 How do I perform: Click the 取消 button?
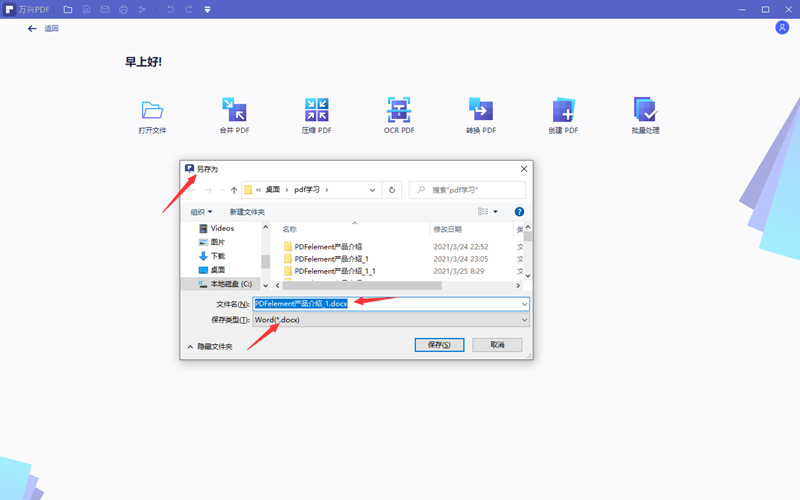pos(497,344)
